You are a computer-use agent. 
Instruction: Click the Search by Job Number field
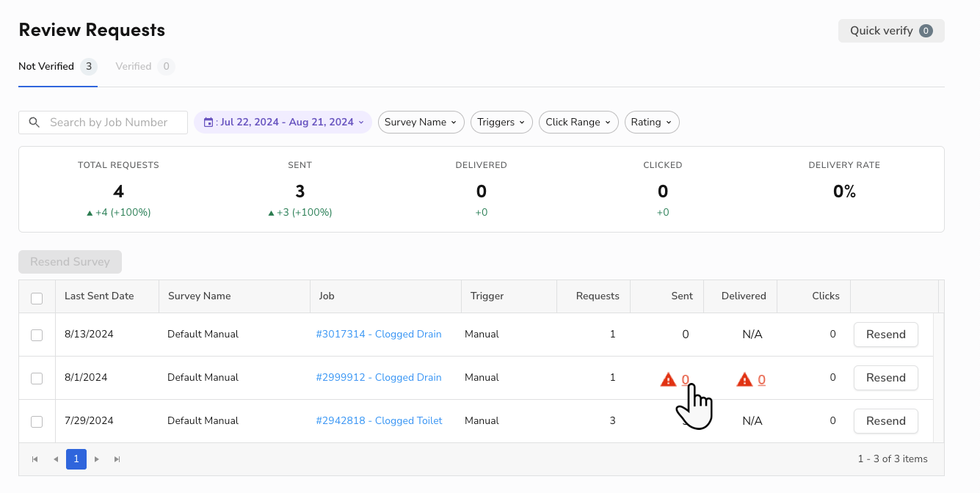(x=103, y=123)
